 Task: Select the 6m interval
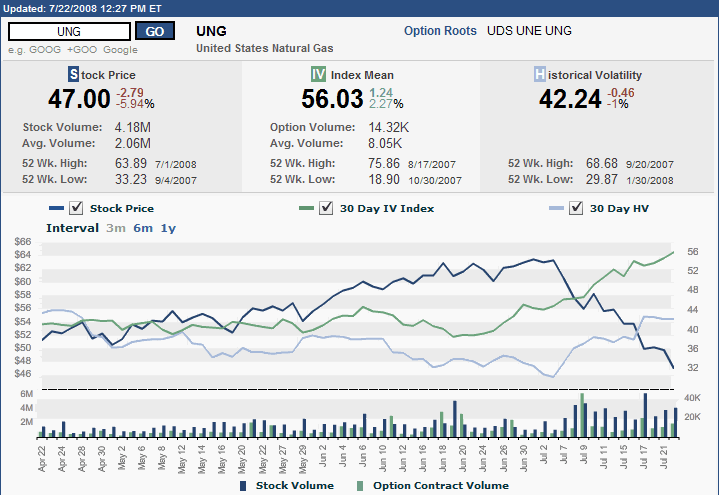tap(143, 228)
